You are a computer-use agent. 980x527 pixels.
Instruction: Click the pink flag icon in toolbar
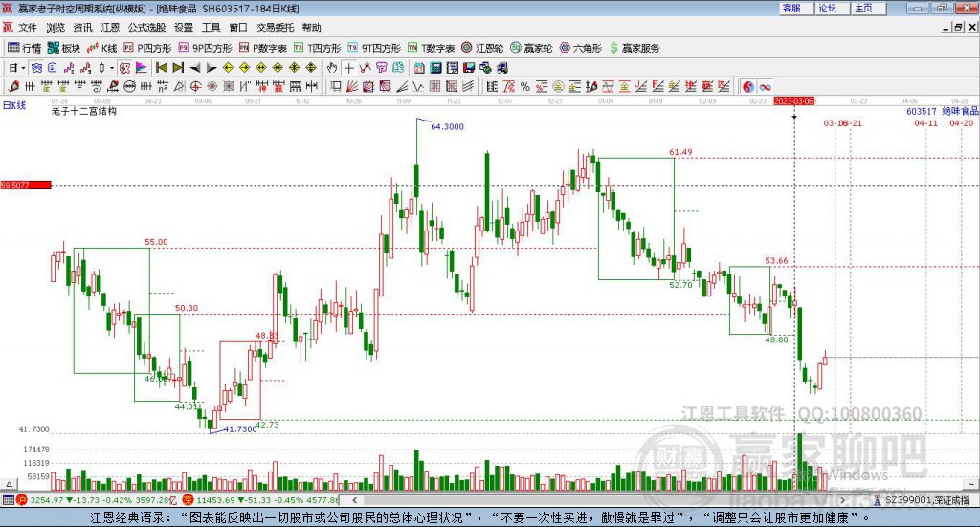tap(142, 68)
